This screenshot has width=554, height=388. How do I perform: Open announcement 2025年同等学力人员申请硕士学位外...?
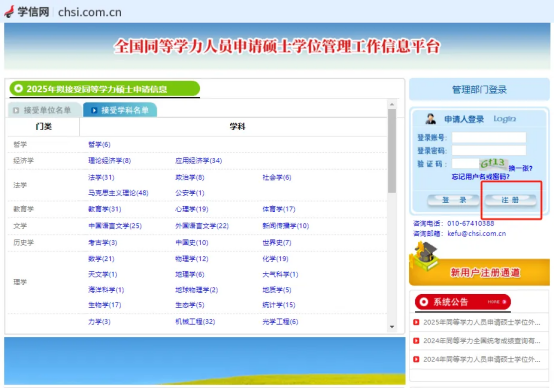click(482, 323)
